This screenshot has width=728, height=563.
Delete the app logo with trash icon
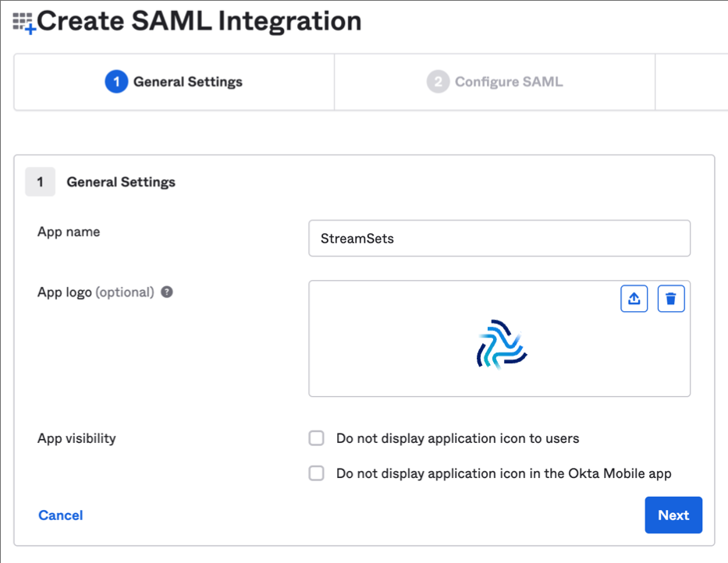coord(671,299)
